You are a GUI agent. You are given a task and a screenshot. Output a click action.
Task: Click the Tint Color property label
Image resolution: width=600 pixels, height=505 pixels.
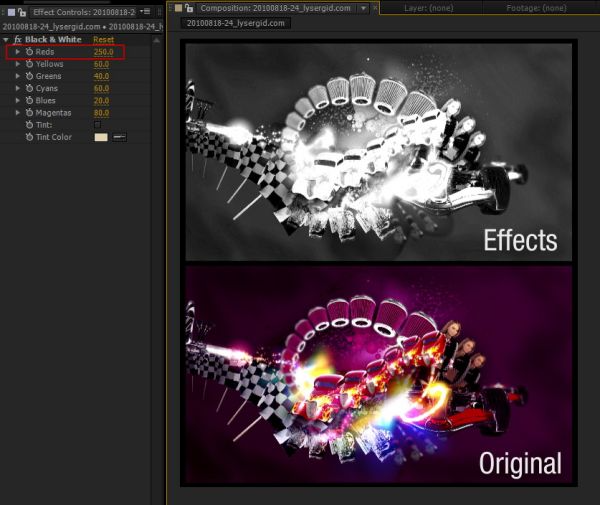tap(54, 137)
